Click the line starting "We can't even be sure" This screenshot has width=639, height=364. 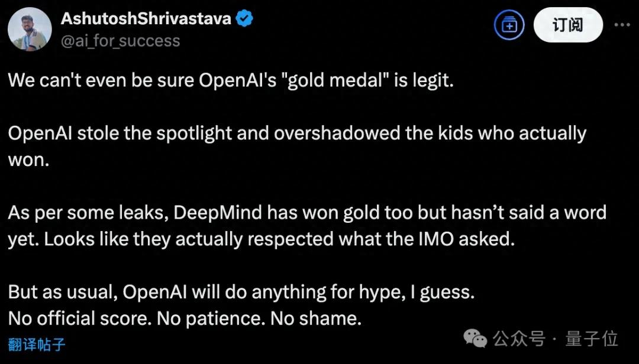point(231,80)
